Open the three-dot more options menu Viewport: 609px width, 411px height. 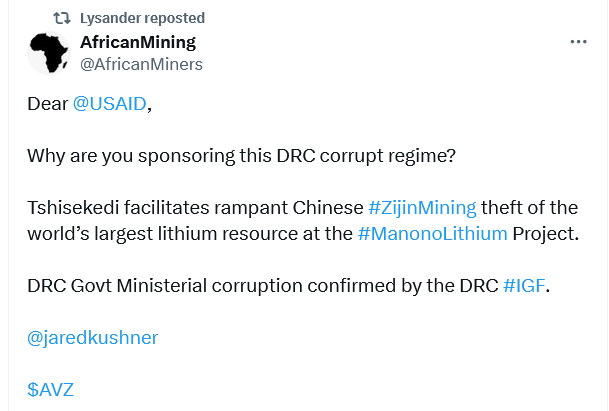pyautogui.click(x=578, y=42)
